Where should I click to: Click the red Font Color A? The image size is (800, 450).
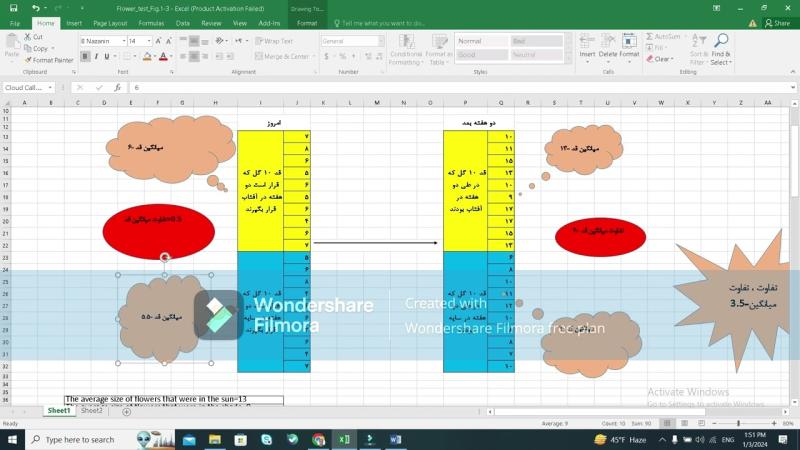coord(163,56)
